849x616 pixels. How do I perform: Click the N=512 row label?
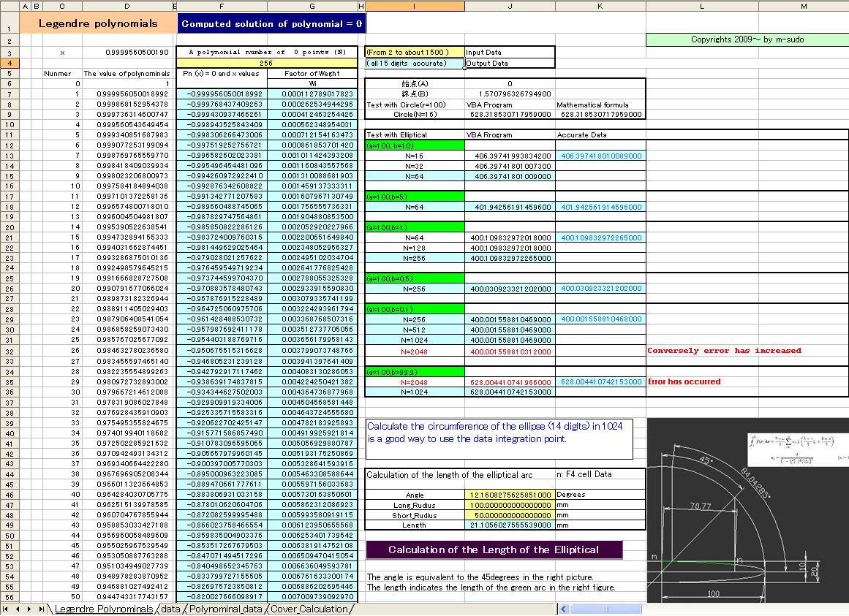[415, 330]
